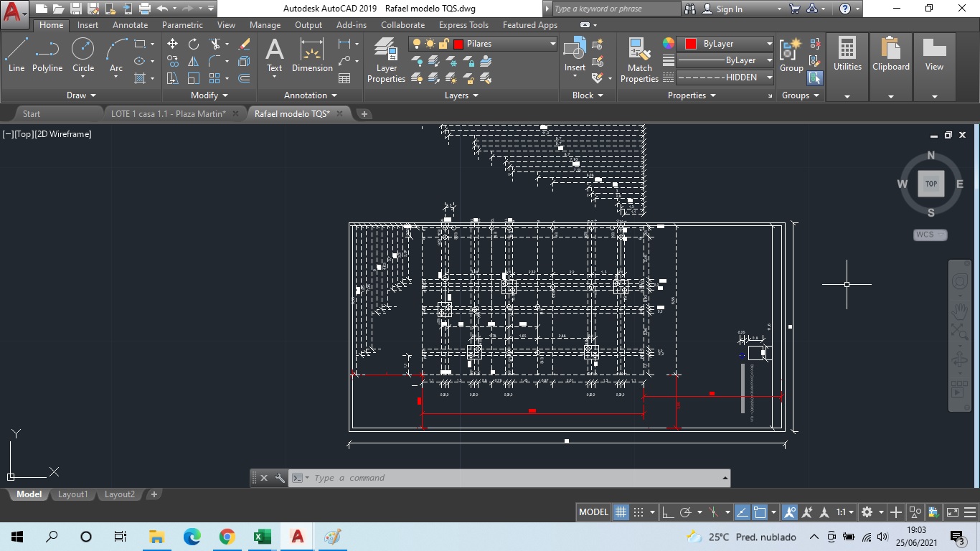Select the Polyline tool
980x551 pixels.
(x=47, y=55)
